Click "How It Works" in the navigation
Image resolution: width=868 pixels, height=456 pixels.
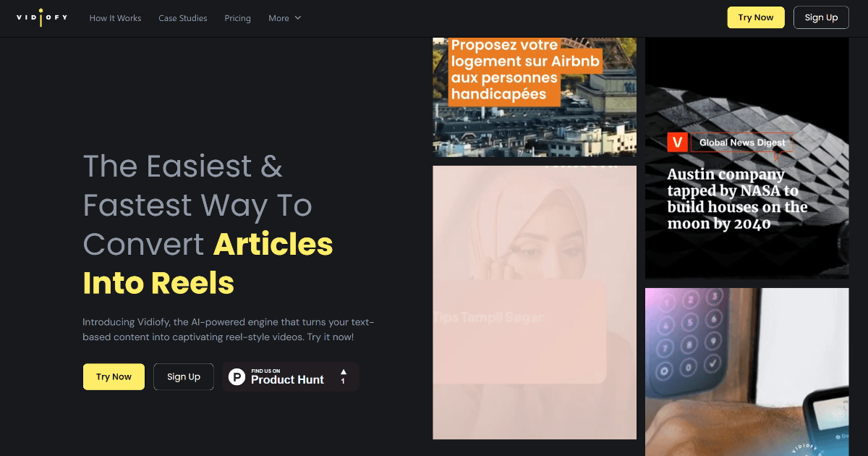pyautogui.click(x=115, y=17)
